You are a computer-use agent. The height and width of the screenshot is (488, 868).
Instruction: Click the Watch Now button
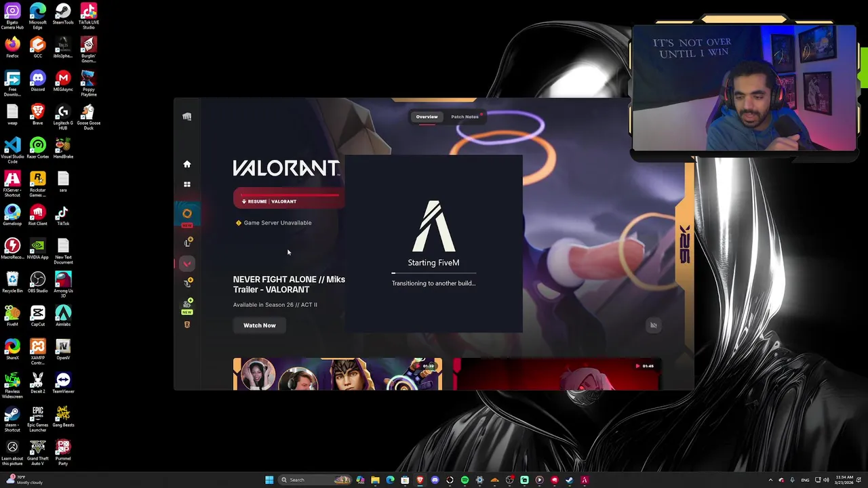260,325
